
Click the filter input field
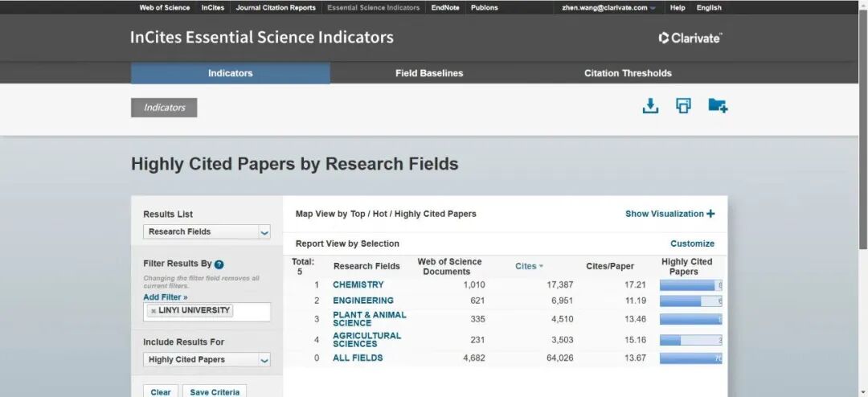(x=207, y=312)
